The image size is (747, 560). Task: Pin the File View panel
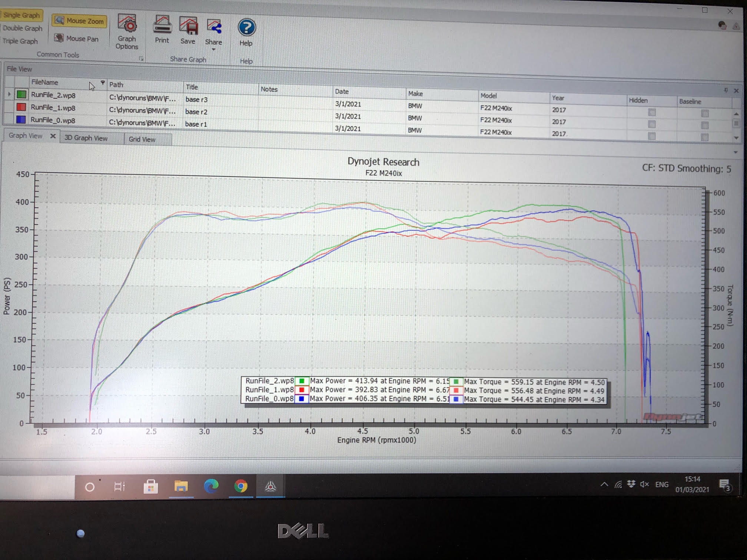[x=726, y=90]
